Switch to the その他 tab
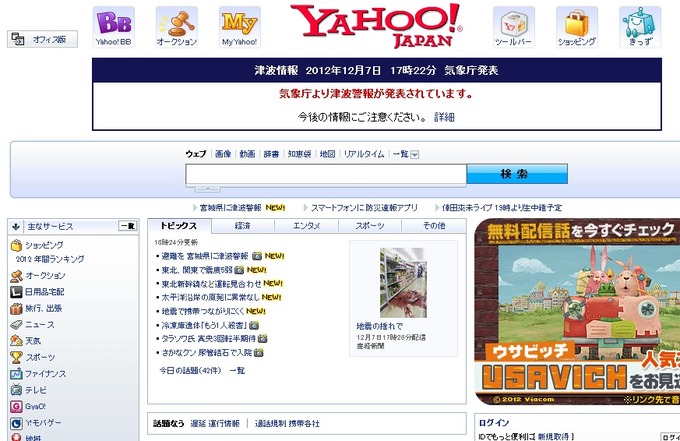This screenshot has height=441, width=680. (x=434, y=225)
